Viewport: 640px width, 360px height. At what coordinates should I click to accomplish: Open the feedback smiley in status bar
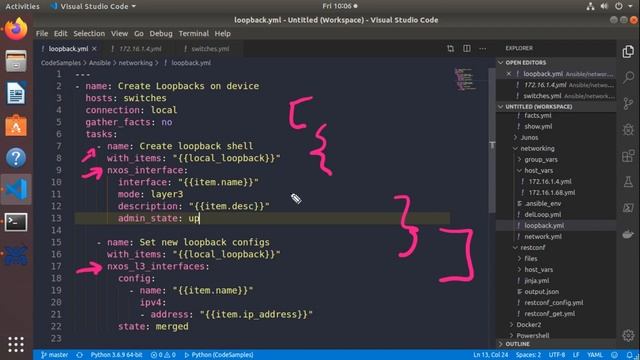click(615, 355)
